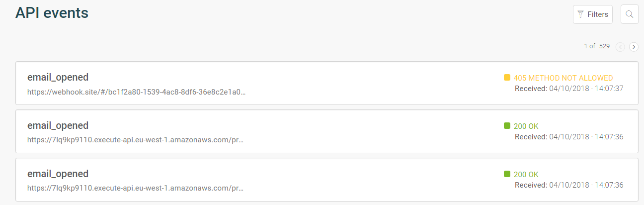Click the webhook.site URL
The height and width of the screenshot is (205, 644).
click(136, 92)
